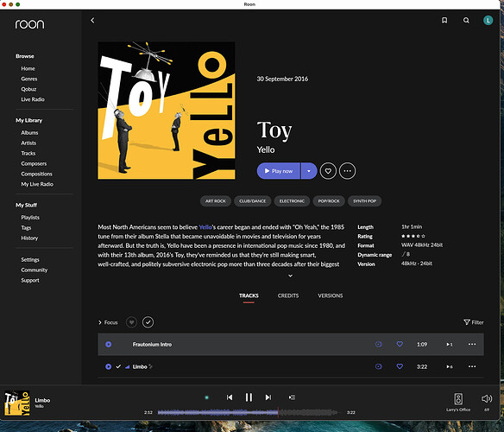Open Genres in sidebar
The image size is (504, 432).
click(x=29, y=79)
